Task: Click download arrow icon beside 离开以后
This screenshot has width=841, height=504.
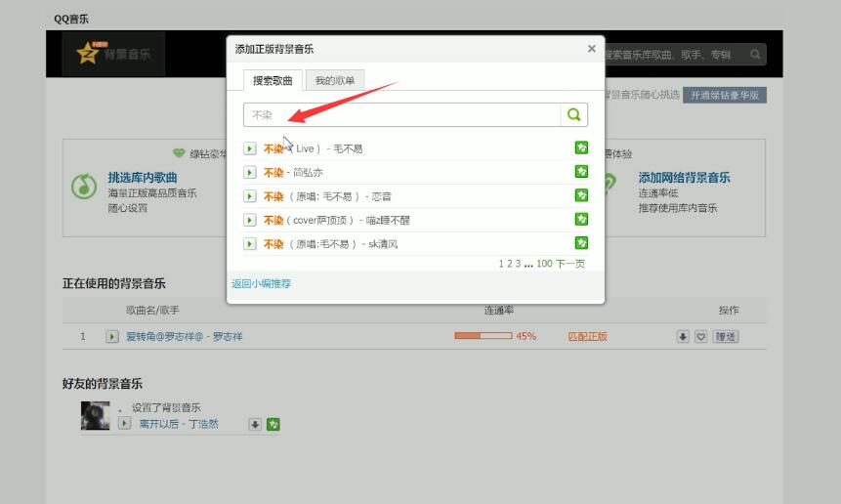Action: pos(255,425)
